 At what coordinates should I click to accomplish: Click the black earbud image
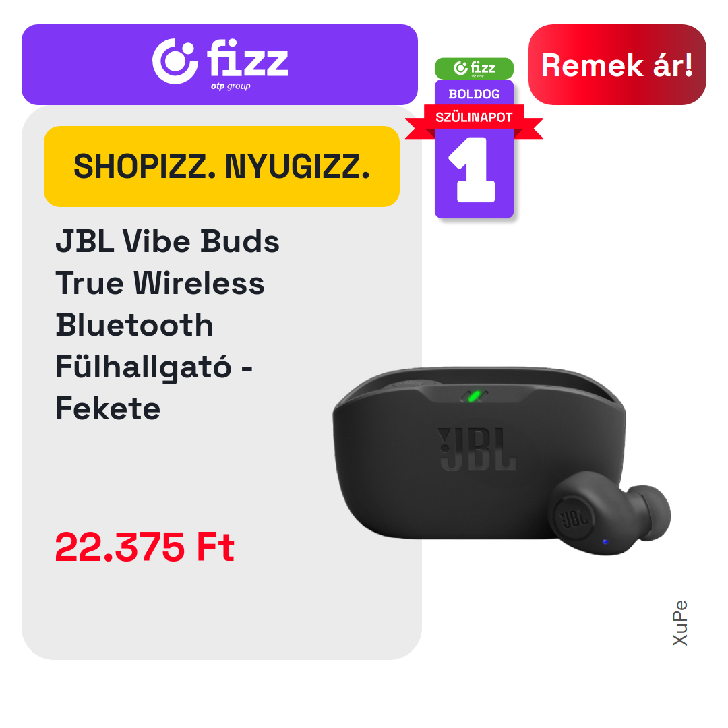[x=609, y=512]
